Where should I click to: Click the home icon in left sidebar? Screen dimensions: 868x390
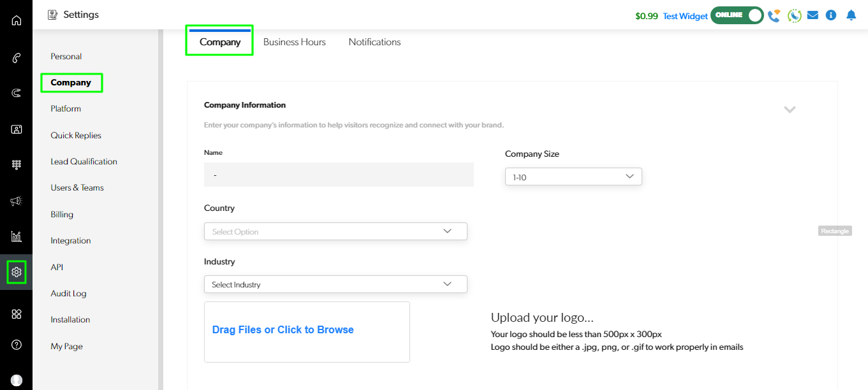click(x=17, y=20)
